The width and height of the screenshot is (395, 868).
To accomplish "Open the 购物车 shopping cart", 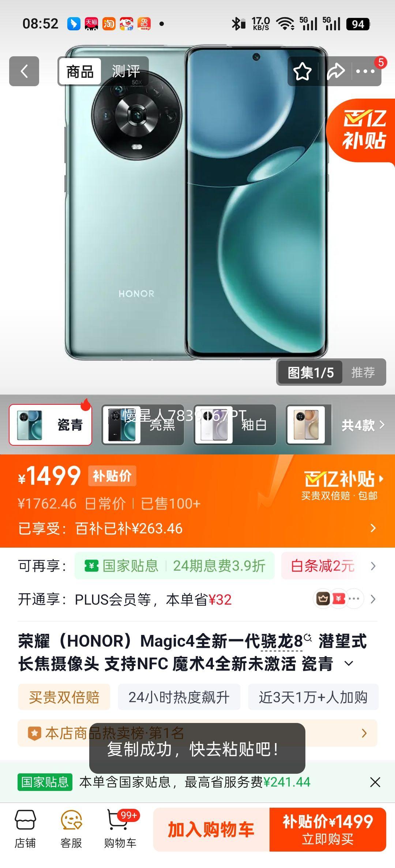I will (120, 829).
